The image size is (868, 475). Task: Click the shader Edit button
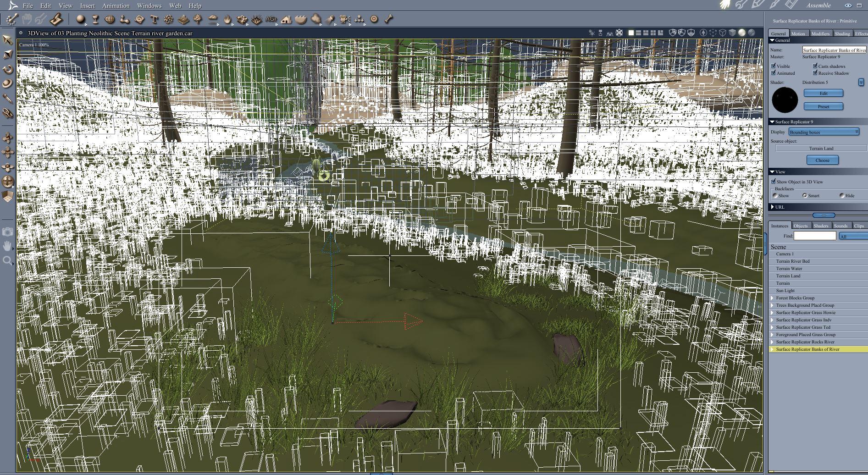pyautogui.click(x=824, y=93)
